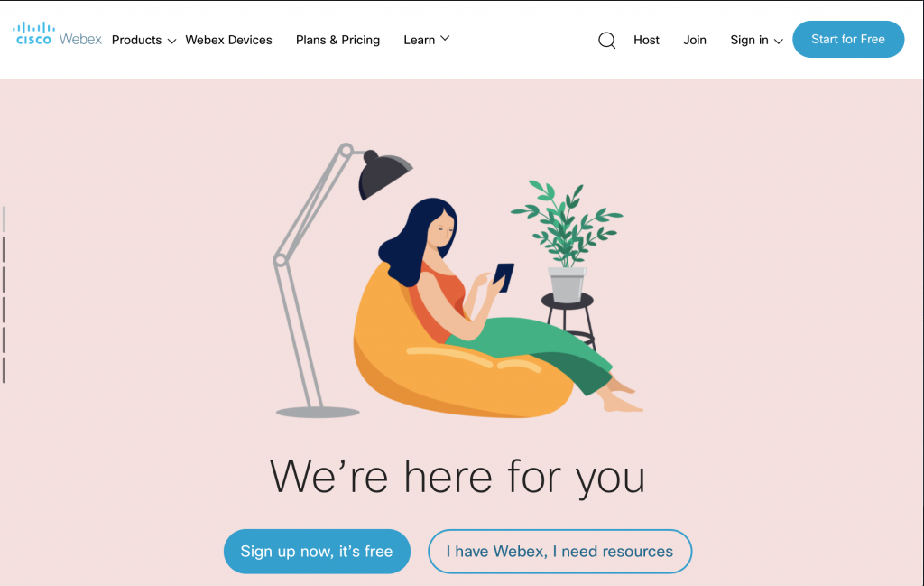Click the Cisco Webex logo

pos(57,34)
